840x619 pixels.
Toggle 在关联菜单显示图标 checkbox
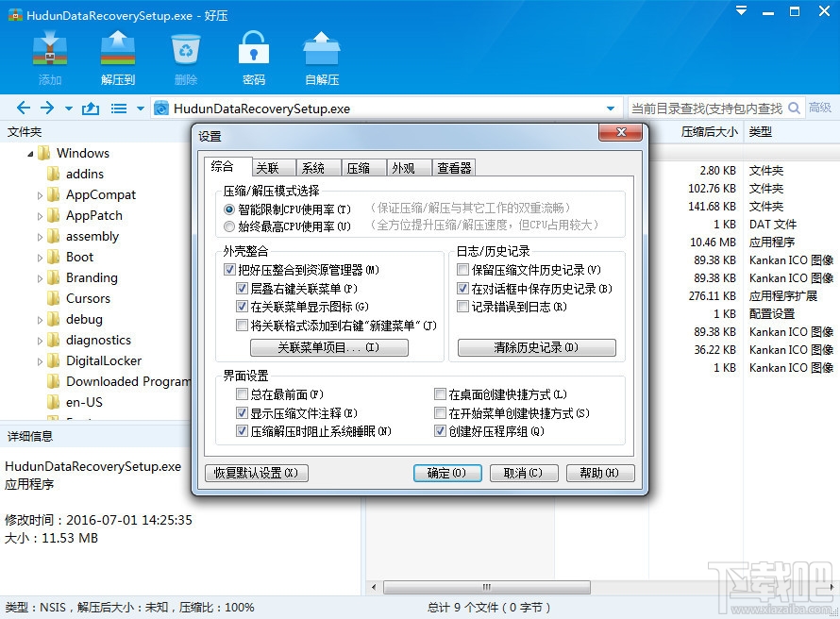point(242,307)
